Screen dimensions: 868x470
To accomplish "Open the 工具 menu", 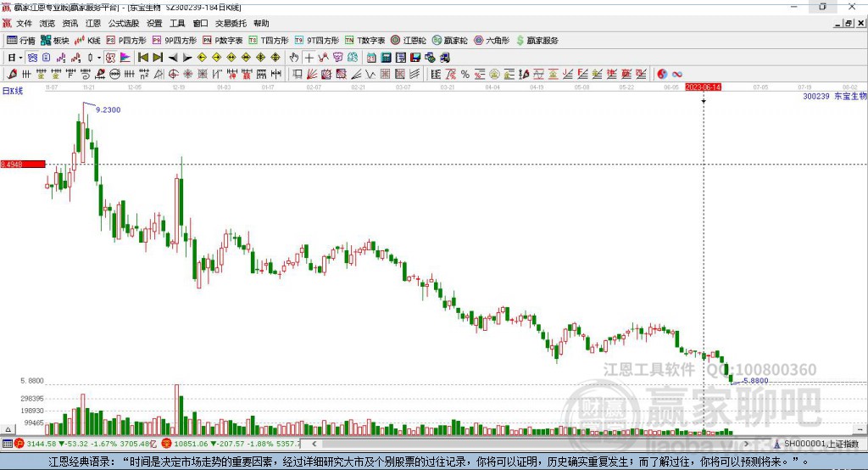I will click(177, 23).
